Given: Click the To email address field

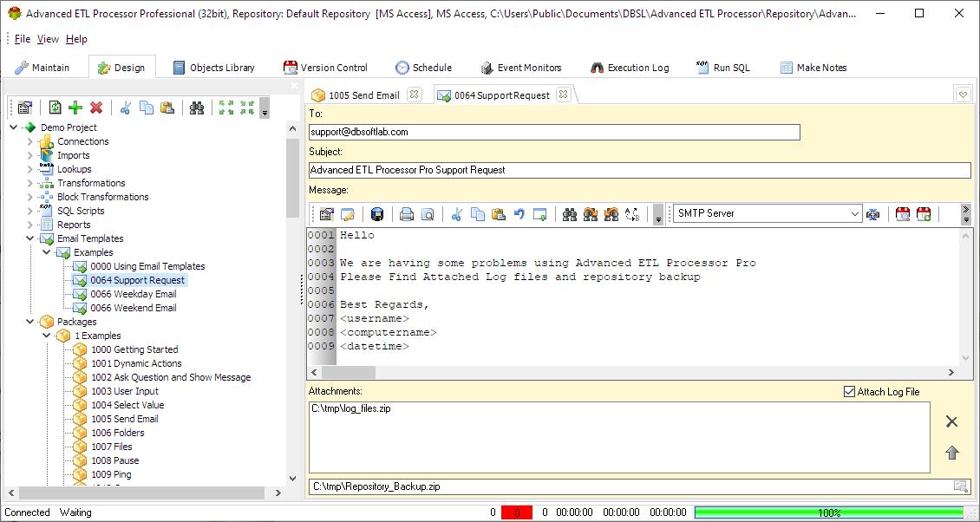Looking at the screenshot, I should pos(554,132).
